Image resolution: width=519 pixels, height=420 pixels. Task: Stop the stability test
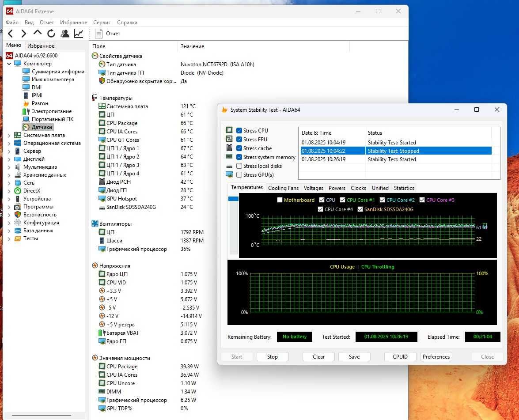[273, 356]
